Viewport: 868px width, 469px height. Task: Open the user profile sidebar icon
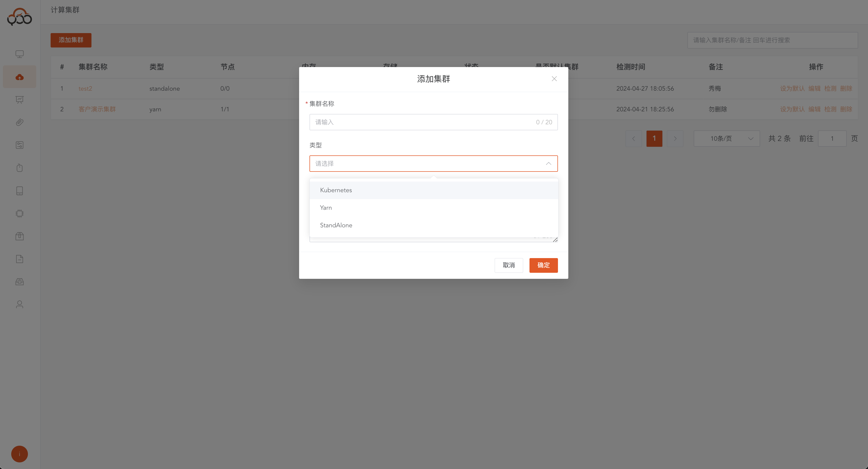click(20, 304)
